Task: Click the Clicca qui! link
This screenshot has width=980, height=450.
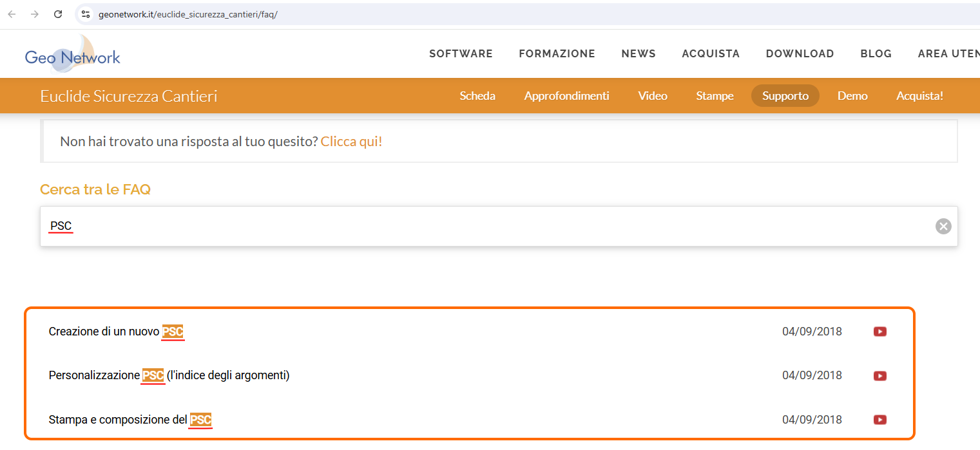Action: 351,141
